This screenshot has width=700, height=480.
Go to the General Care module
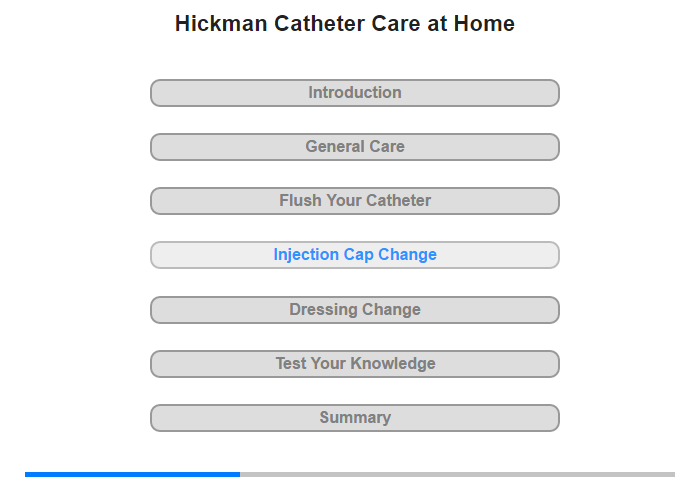pos(355,147)
